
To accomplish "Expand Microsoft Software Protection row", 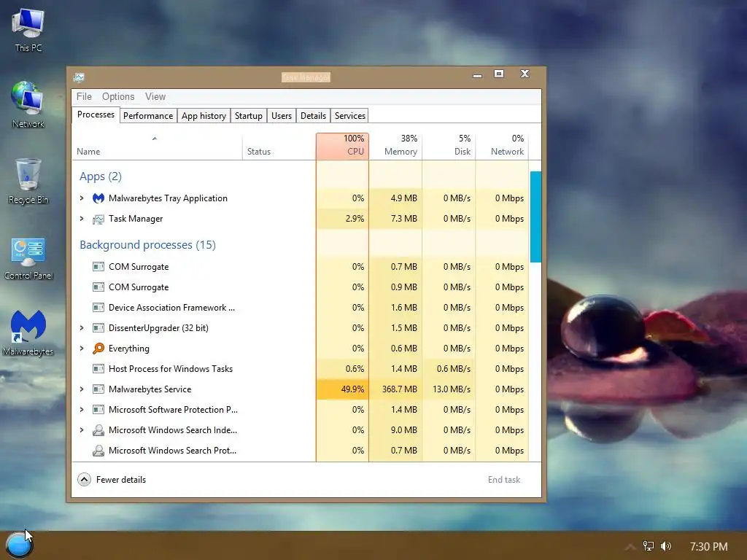I will [82, 410].
